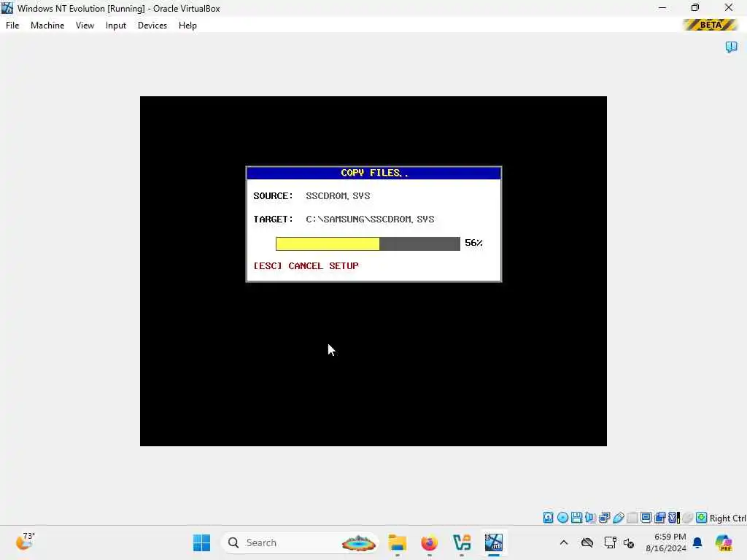Click the keyboard capture host key icon
The width and height of the screenshot is (747, 560).
click(701, 518)
